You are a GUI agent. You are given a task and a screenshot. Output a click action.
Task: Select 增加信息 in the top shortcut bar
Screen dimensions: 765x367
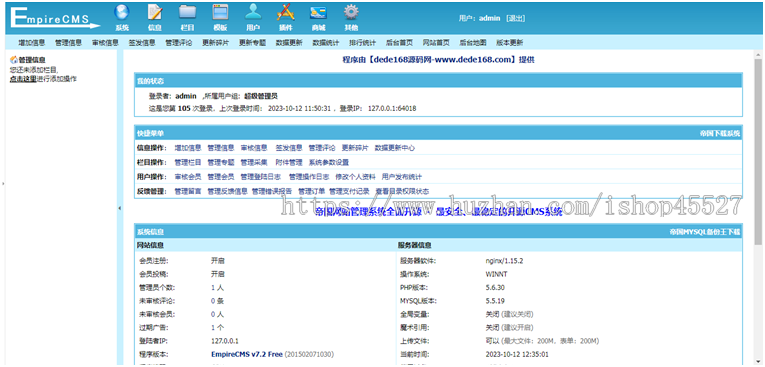point(32,42)
